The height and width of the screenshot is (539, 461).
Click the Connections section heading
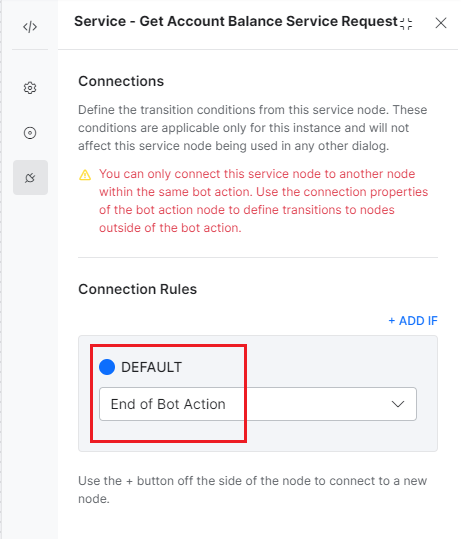coord(121,81)
